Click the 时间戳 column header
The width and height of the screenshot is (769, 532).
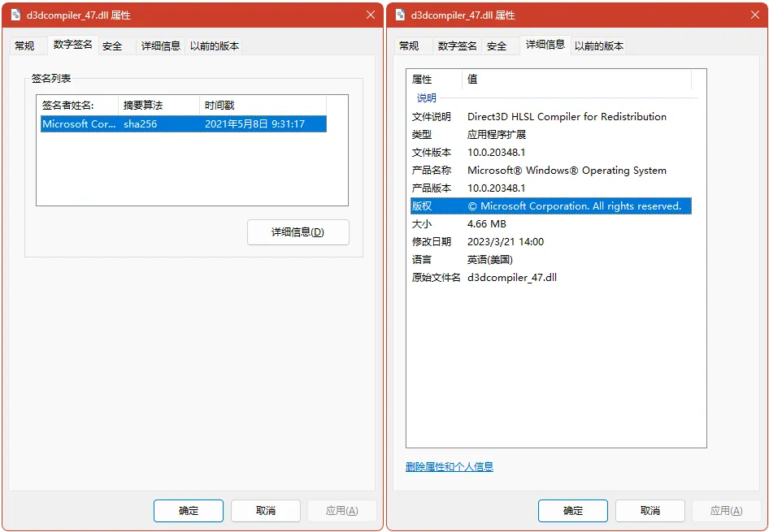[x=263, y=106]
